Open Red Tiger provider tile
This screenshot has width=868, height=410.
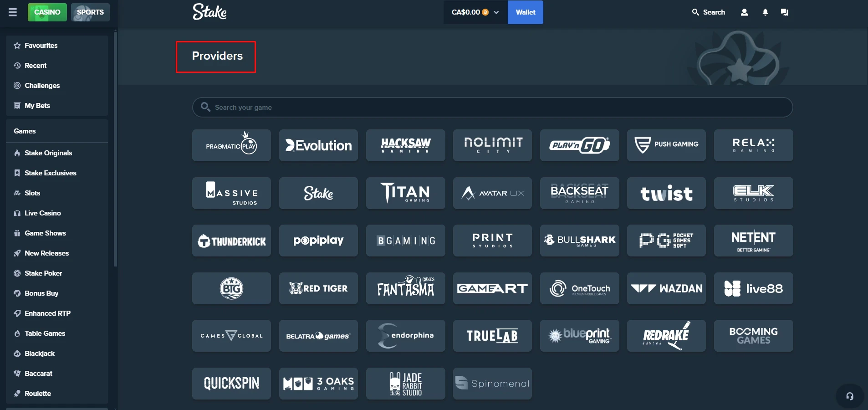click(x=318, y=288)
